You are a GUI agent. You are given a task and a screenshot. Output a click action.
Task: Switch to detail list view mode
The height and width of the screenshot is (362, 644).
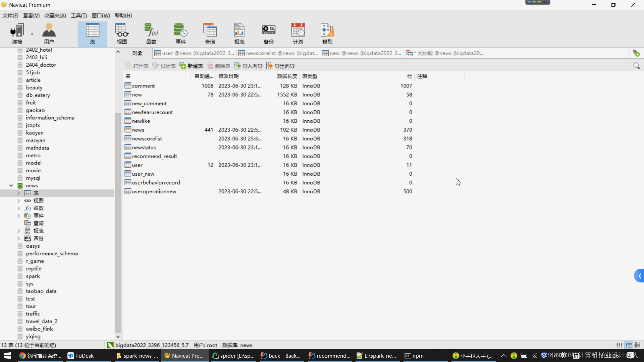(629, 345)
